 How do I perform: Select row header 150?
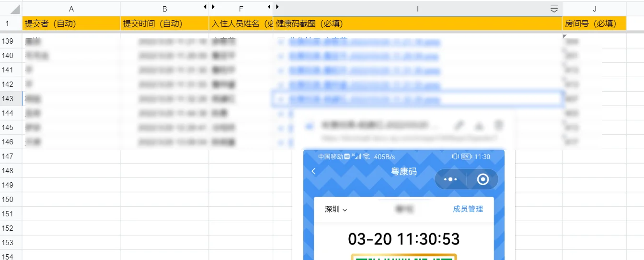[x=11, y=200]
